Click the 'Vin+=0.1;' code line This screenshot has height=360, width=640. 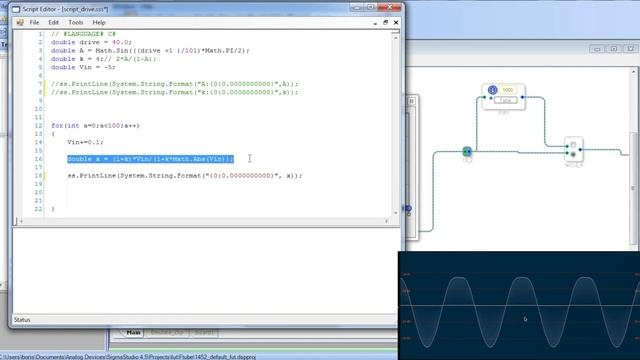85,142
